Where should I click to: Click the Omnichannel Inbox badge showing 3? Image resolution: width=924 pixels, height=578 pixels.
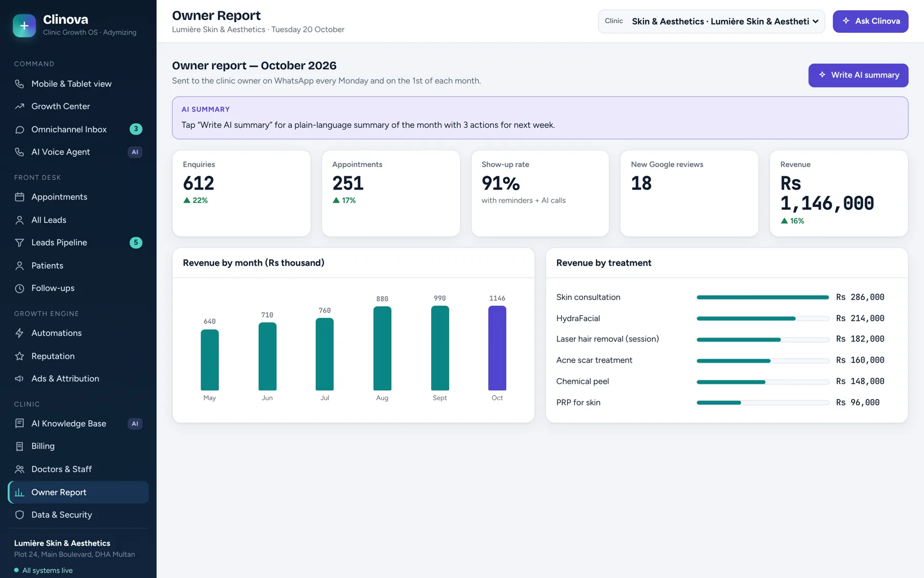136,129
